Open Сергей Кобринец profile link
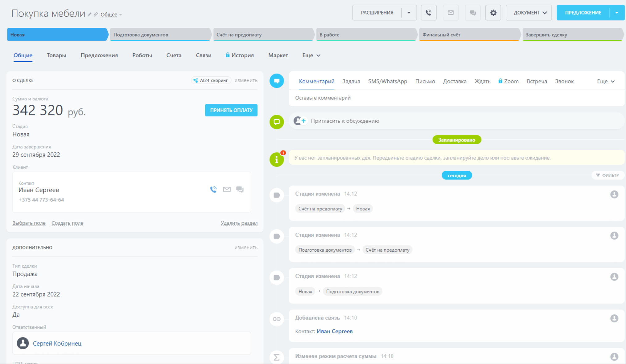Image resolution: width=626 pixels, height=364 pixels. click(x=57, y=343)
